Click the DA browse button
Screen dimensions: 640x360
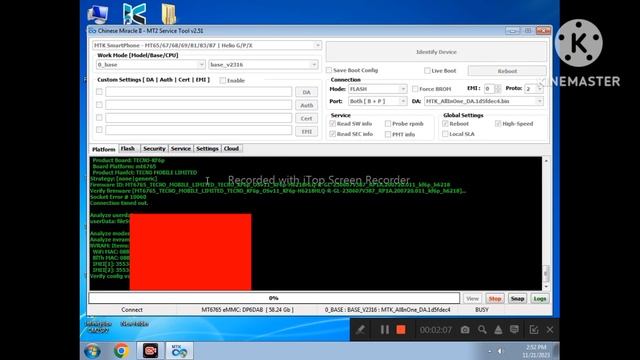[307, 92]
